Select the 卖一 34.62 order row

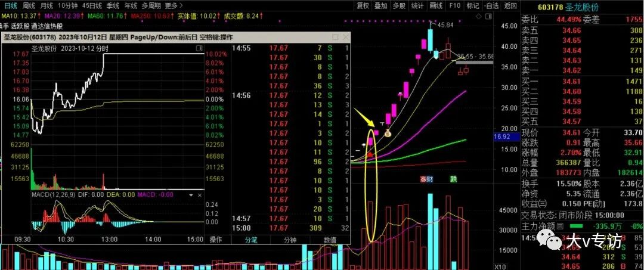click(581, 70)
